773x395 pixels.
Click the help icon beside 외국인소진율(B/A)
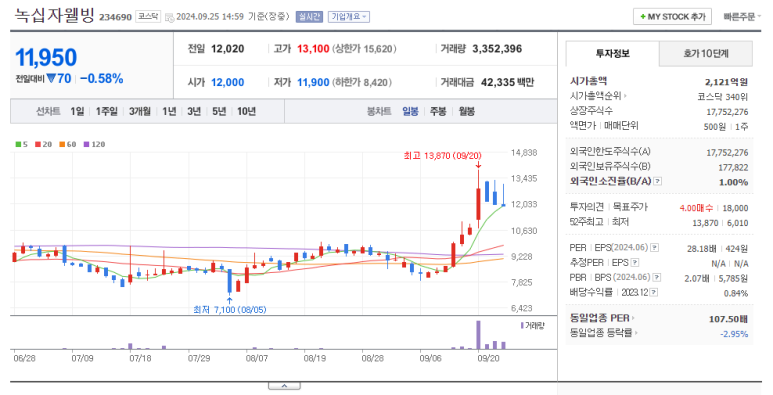(658, 181)
